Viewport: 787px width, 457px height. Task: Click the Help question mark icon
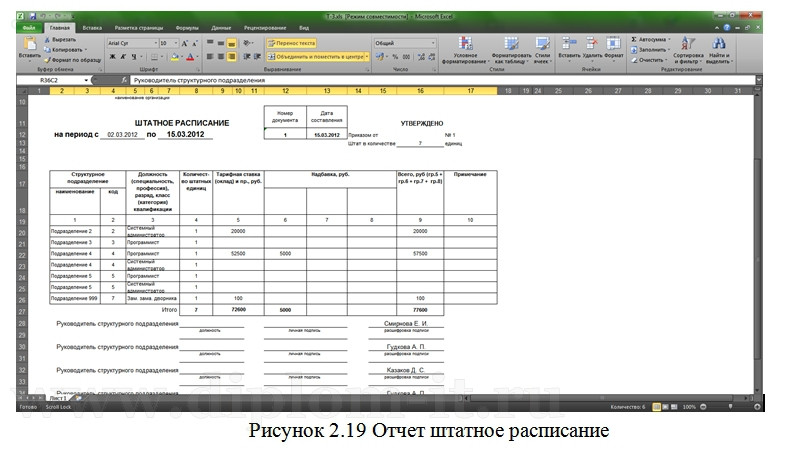726,28
